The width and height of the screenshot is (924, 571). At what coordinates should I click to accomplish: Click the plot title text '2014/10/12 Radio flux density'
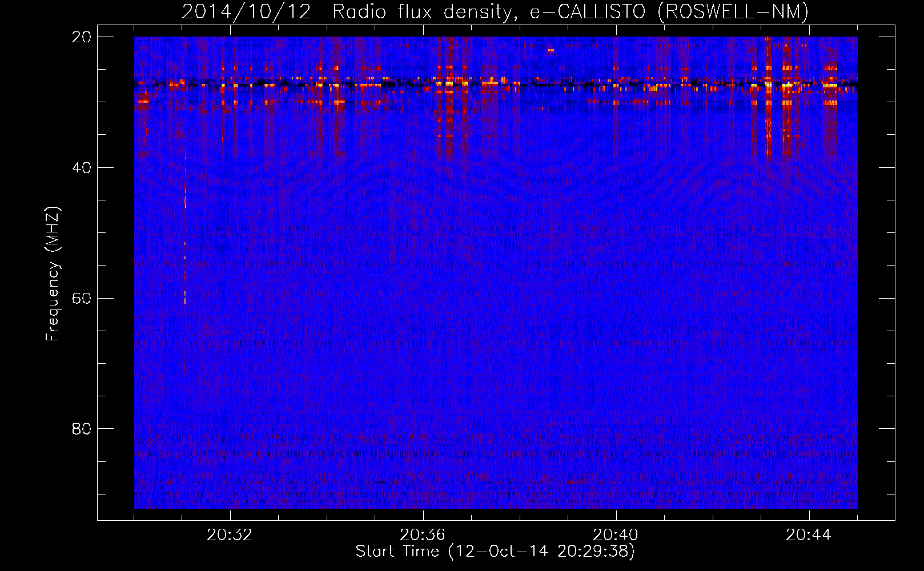tap(349, 12)
